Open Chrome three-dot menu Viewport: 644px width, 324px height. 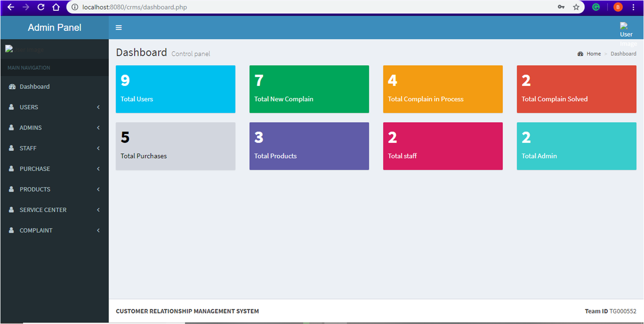click(x=633, y=7)
